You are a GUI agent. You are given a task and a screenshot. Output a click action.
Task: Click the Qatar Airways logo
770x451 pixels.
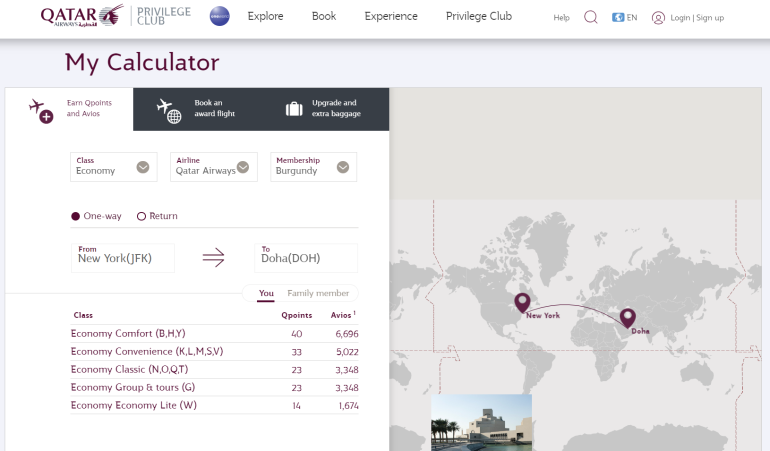click(x=82, y=16)
